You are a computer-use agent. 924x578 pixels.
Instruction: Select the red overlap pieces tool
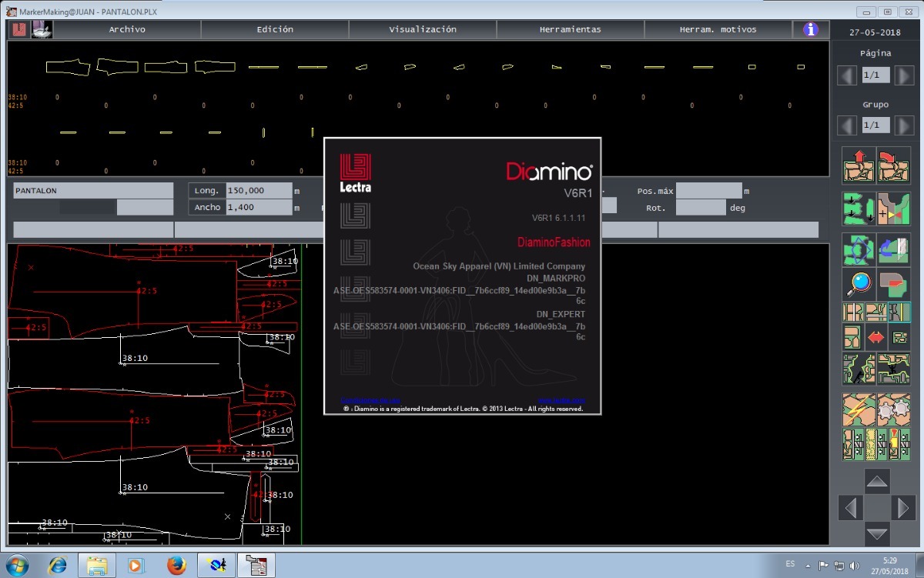(893, 283)
